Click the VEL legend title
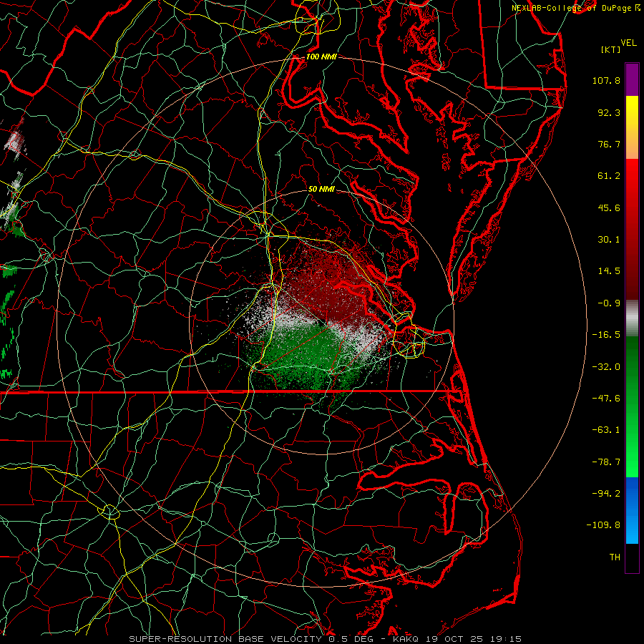Screen dimensions: 644x644 click(x=628, y=43)
